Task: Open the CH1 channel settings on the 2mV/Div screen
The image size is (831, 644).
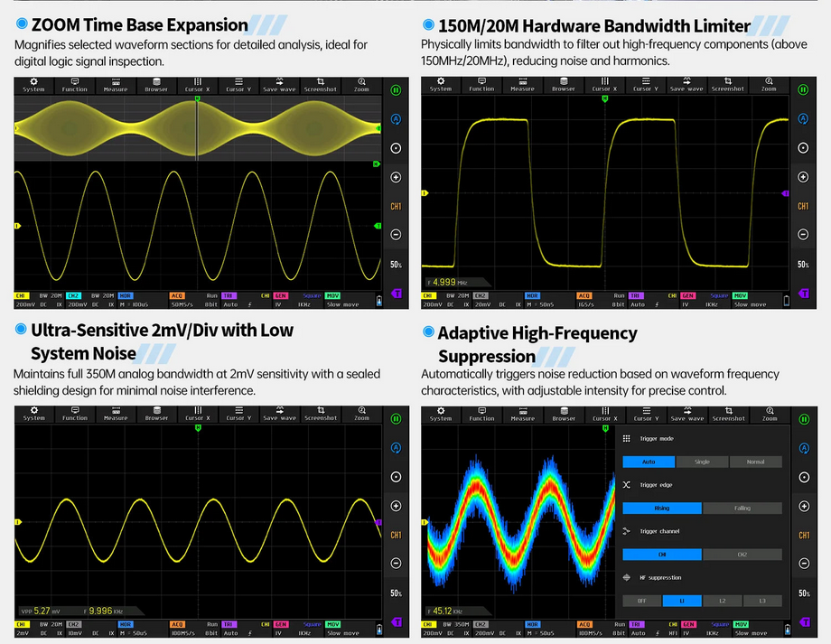Action: [22, 624]
